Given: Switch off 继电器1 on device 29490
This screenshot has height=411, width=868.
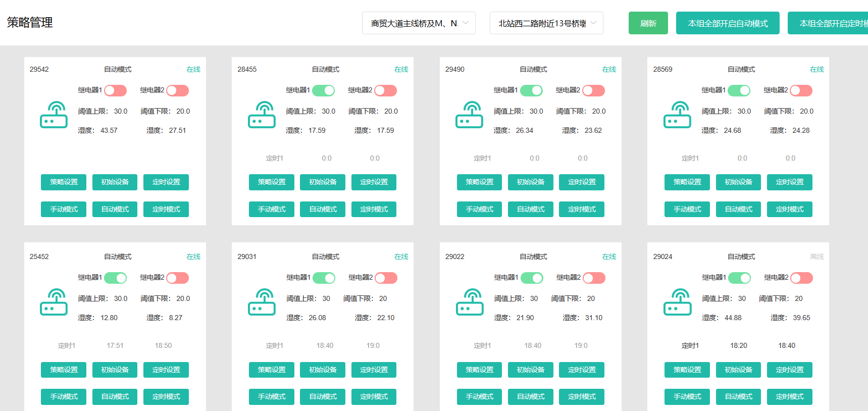Looking at the screenshot, I should coord(531,90).
